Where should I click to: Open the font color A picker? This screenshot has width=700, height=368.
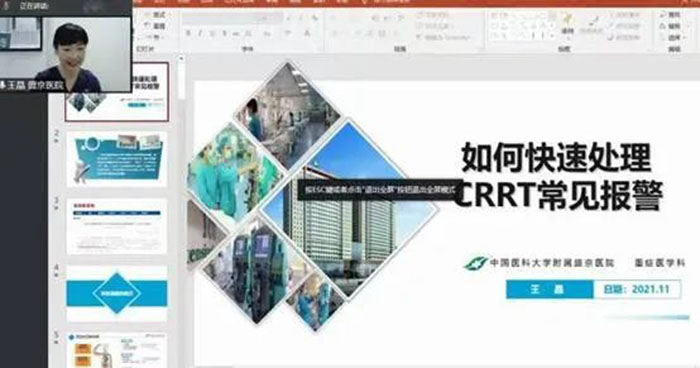[307, 33]
